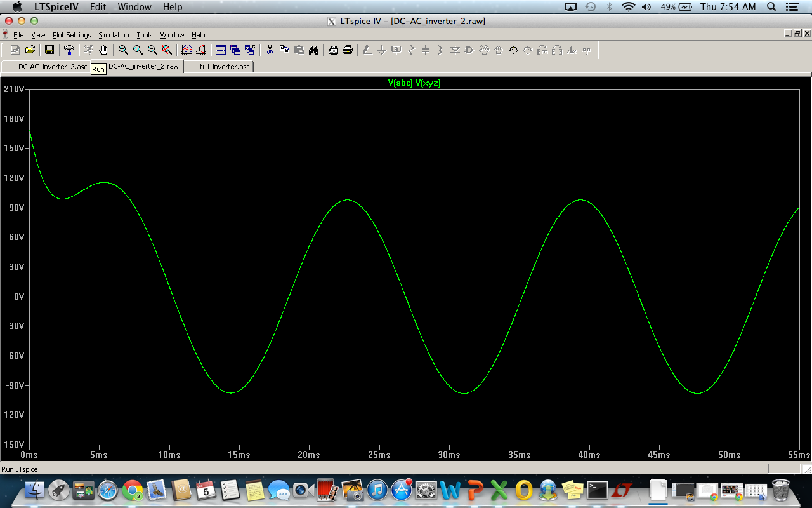Image resolution: width=812 pixels, height=508 pixels.
Task: Open the Plot Settings menu
Action: 72,35
